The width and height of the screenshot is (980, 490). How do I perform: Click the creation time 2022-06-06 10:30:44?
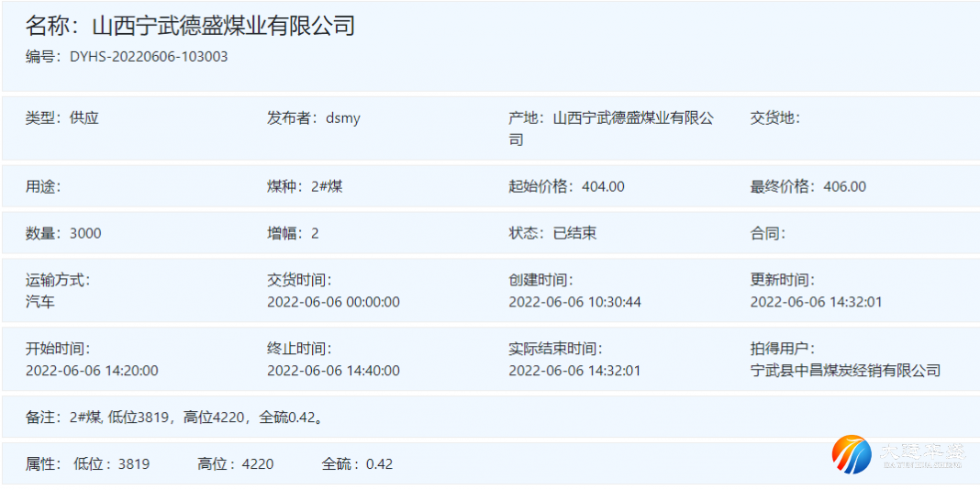click(574, 302)
